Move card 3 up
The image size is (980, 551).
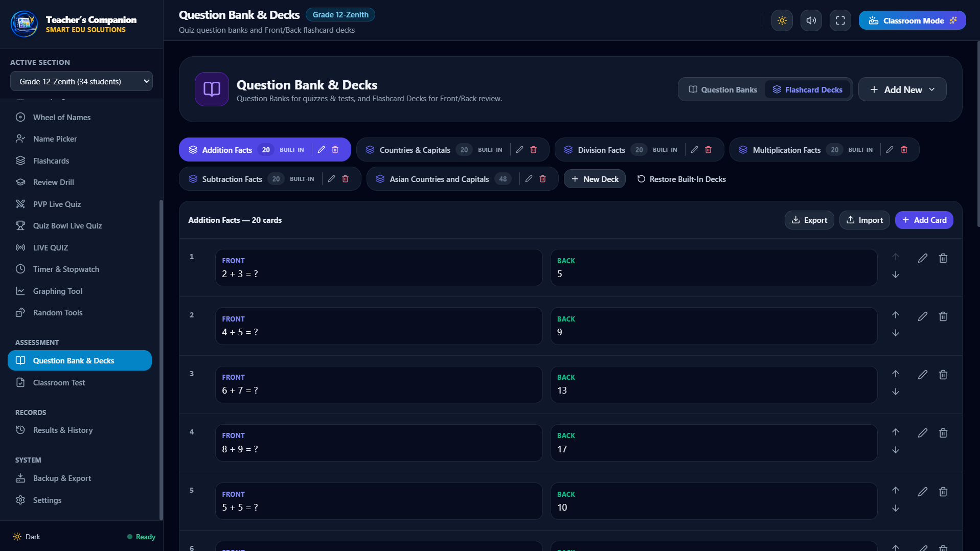click(896, 374)
